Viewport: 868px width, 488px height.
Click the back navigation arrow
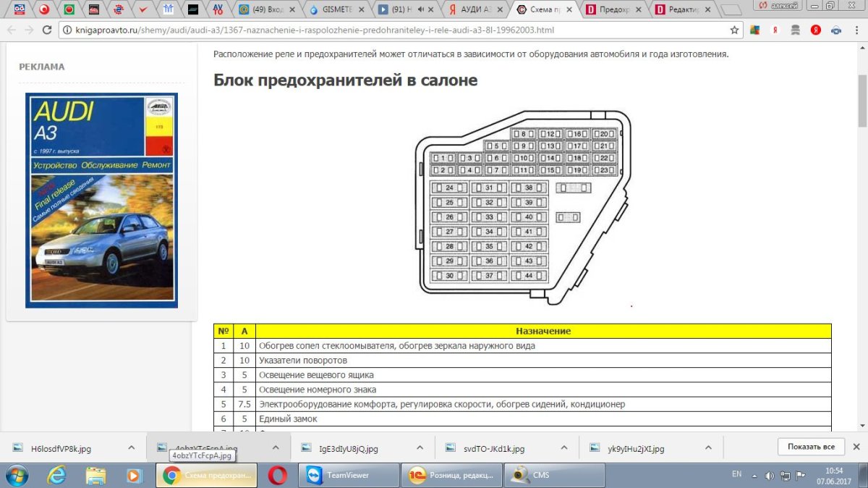click(x=12, y=30)
